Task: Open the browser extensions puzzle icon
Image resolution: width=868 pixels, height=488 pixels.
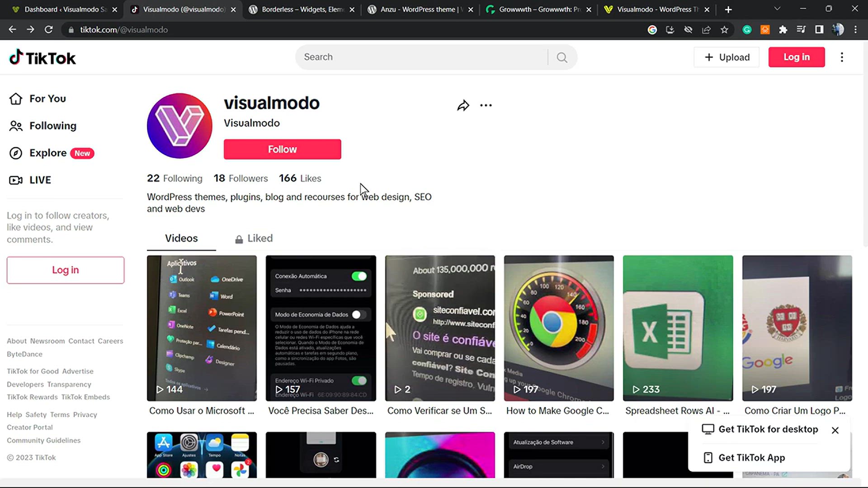Action: [783, 30]
